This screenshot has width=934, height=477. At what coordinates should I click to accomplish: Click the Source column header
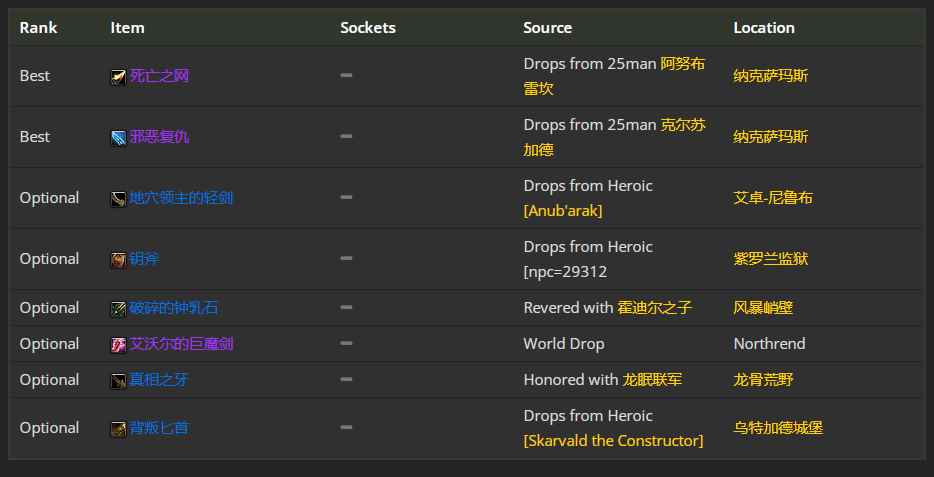(x=547, y=28)
